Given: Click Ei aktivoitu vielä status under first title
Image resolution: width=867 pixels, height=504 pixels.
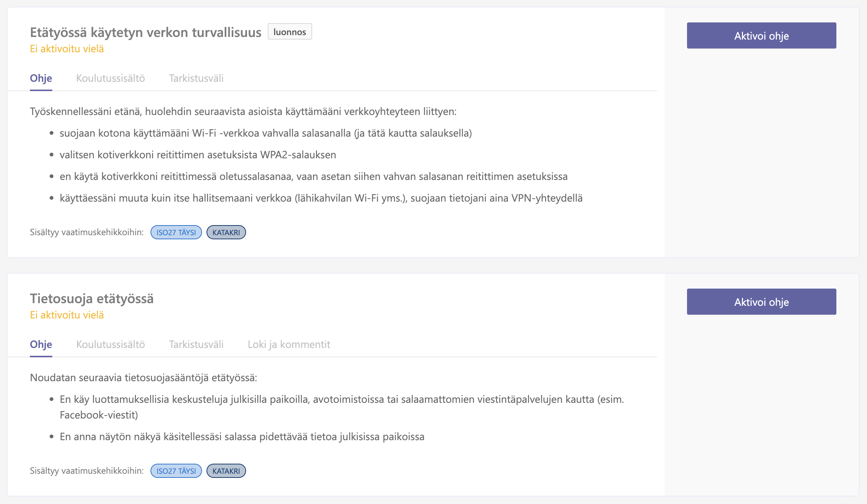Looking at the screenshot, I should (x=67, y=49).
